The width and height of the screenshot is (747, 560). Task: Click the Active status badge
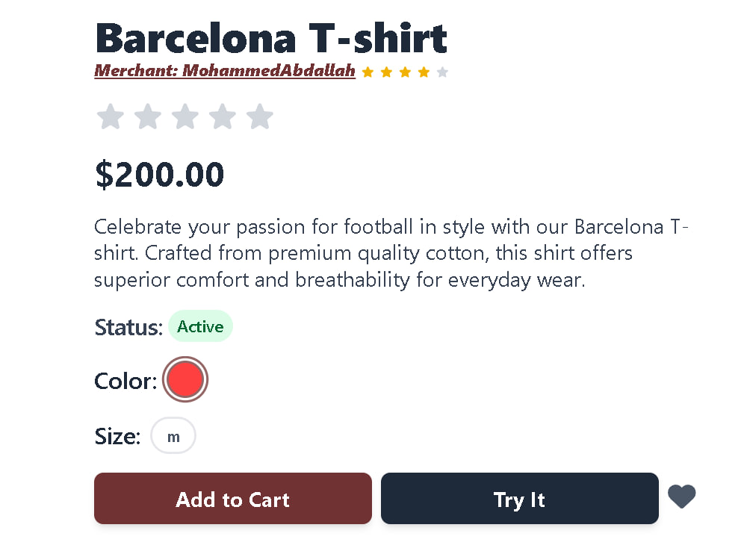[x=200, y=326]
